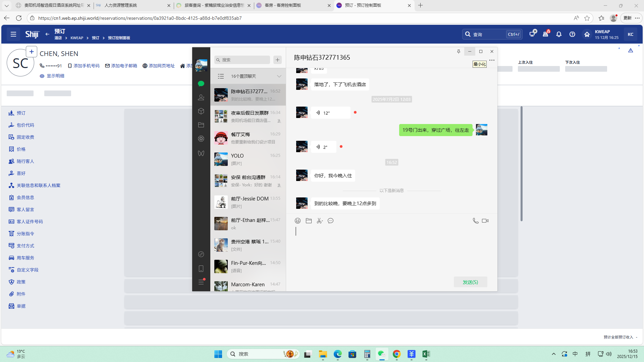
Task: Open WeChat contacts sidebar icon
Action: 201,97
